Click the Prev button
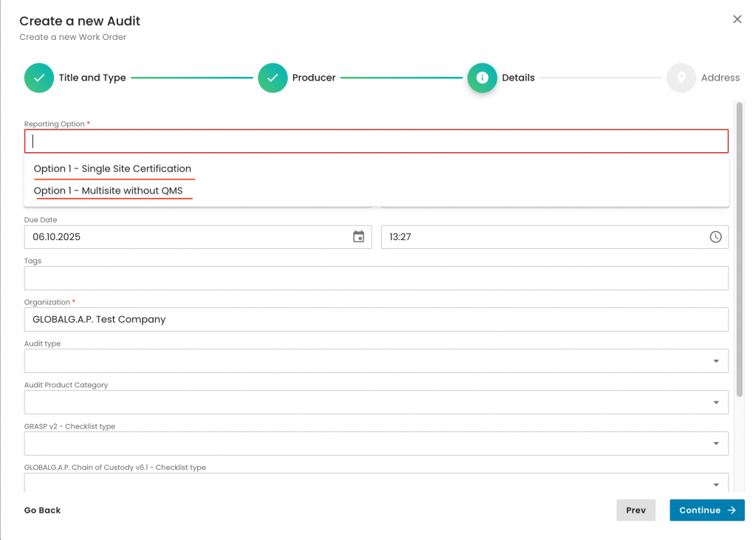This screenshot has height=540, width=756. (636, 510)
